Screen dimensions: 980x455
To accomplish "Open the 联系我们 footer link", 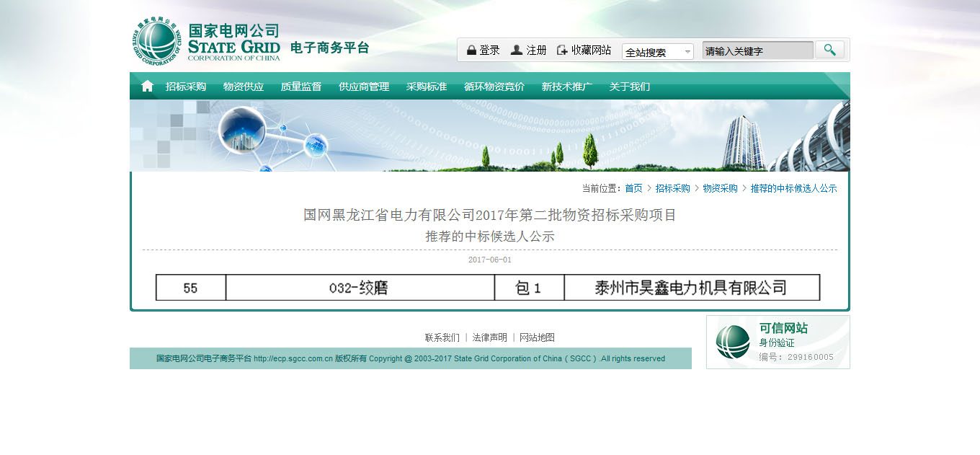I will tap(442, 337).
